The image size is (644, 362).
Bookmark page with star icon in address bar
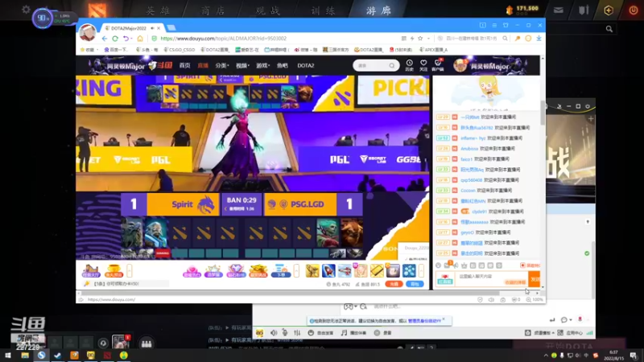point(420,39)
